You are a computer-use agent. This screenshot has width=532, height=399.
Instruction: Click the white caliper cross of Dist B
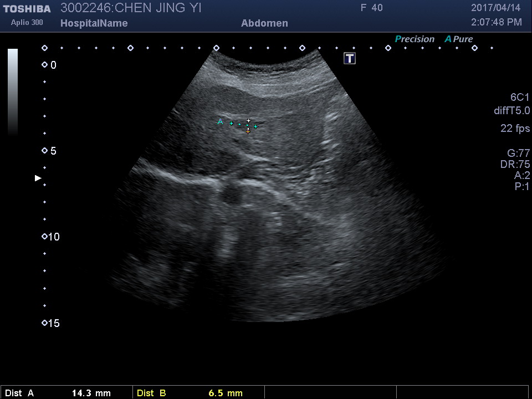pyautogui.click(x=249, y=120)
